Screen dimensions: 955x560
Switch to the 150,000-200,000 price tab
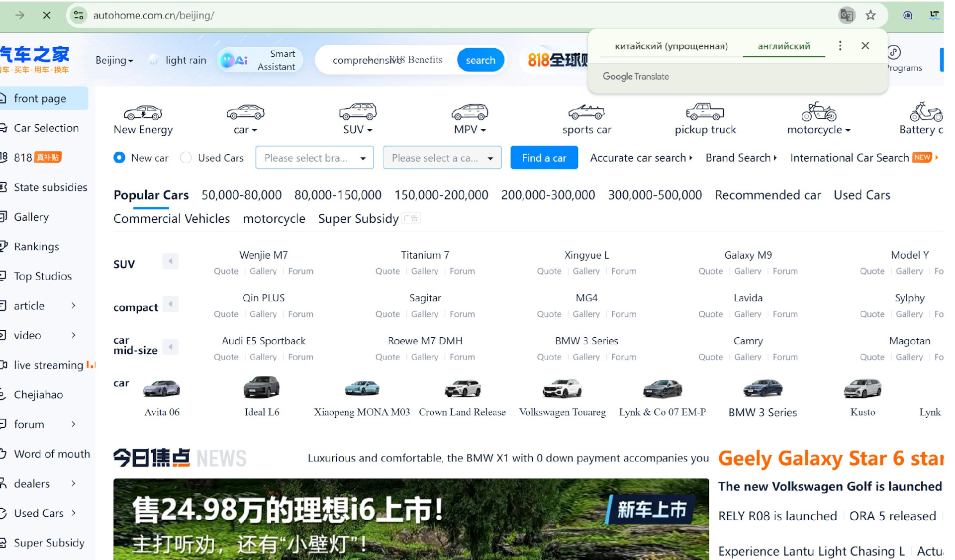441,195
